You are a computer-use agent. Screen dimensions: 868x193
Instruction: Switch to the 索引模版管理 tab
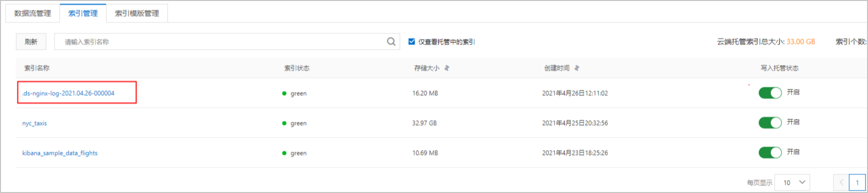pyautogui.click(x=137, y=13)
